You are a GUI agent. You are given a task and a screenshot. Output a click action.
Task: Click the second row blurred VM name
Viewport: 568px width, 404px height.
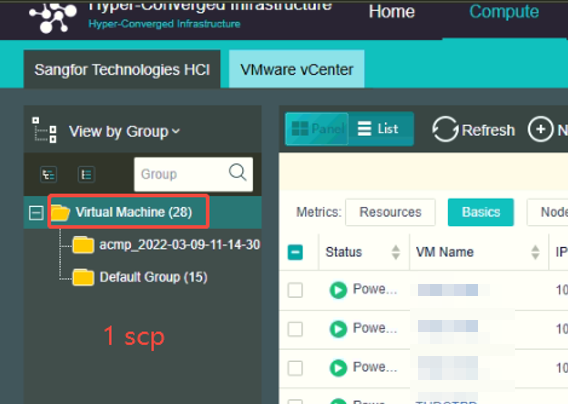click(x=448, y=326)
